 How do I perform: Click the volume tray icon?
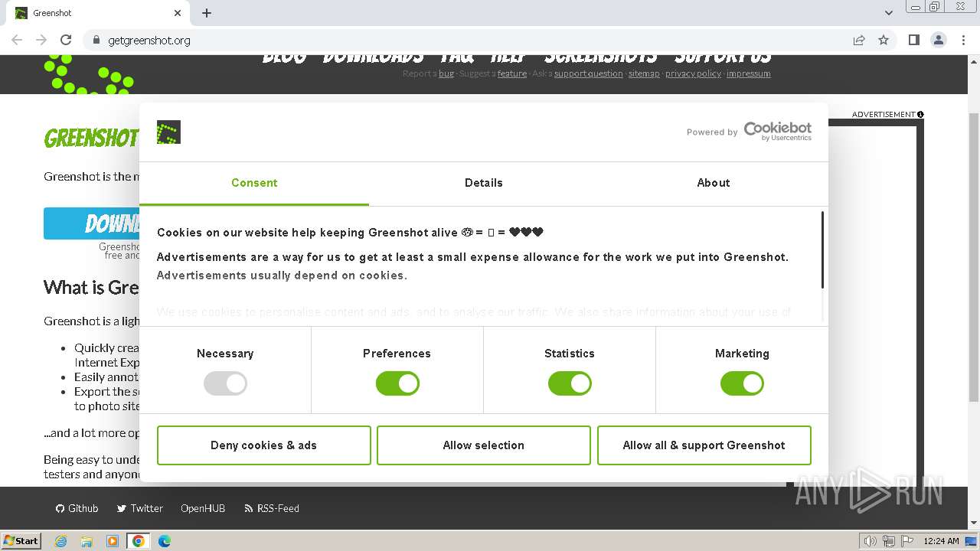[871, 541]
